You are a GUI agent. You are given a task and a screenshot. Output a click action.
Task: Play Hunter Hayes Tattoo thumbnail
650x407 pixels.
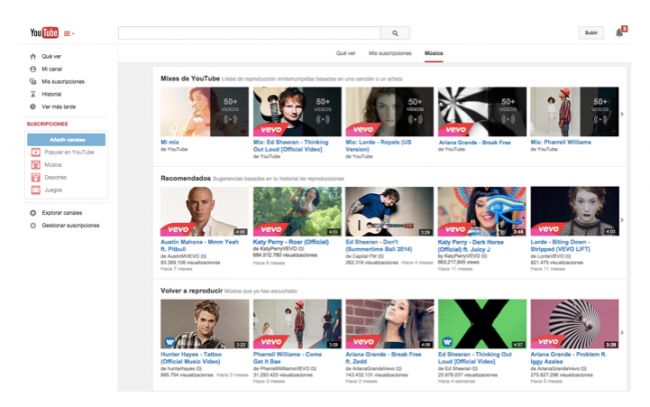coord(204,324)
